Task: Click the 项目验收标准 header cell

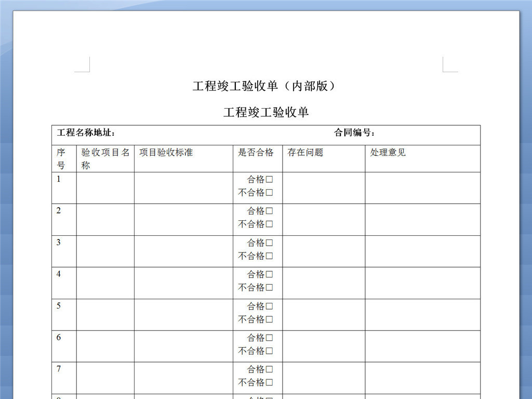Action: [166, 153]
